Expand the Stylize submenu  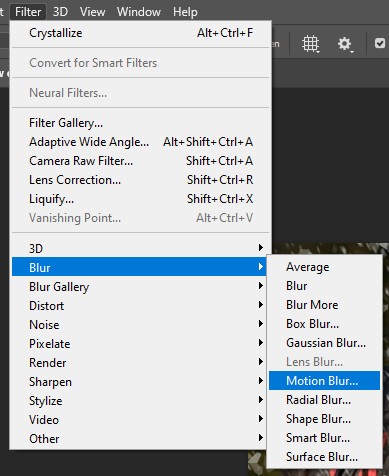point(140,400)
